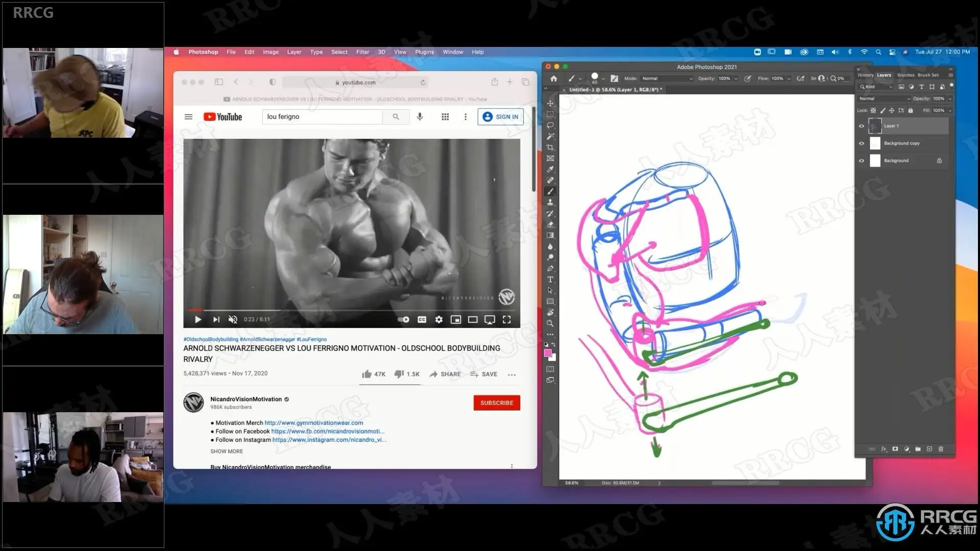Expand the brush Opacity dropdown arrow
Image resolution: width=980 pixels, height=551 pixels.
point(736,79)
